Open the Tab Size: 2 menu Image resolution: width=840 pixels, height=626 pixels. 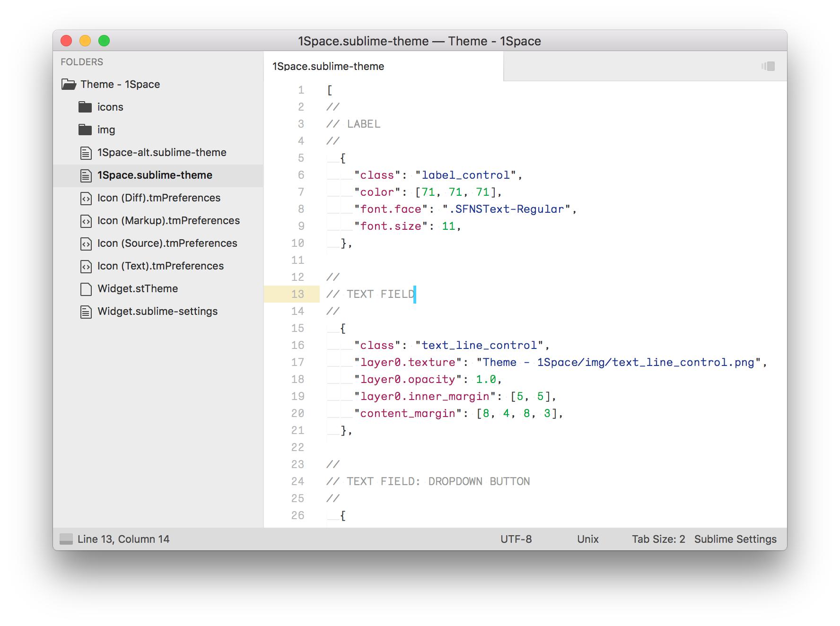(658, 539)
